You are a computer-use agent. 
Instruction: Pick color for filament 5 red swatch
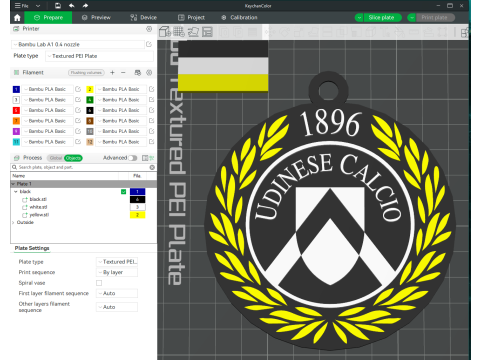[x=16, y=110]
